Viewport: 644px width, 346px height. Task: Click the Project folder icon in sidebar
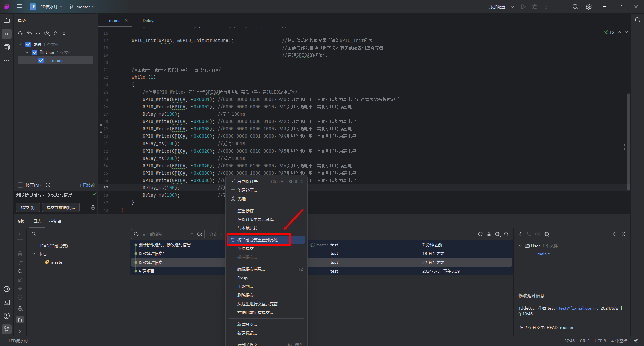[7, 20]
